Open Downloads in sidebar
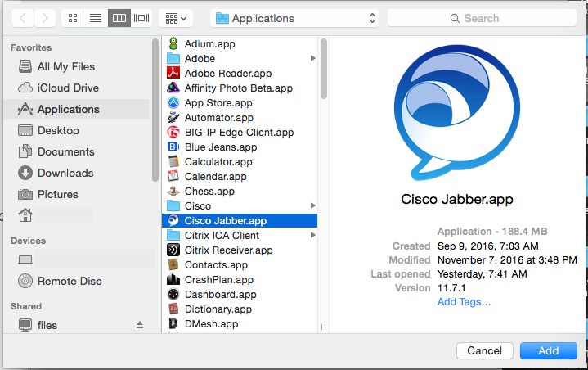The height and width of the screenshot is (370, 588). 76,173
